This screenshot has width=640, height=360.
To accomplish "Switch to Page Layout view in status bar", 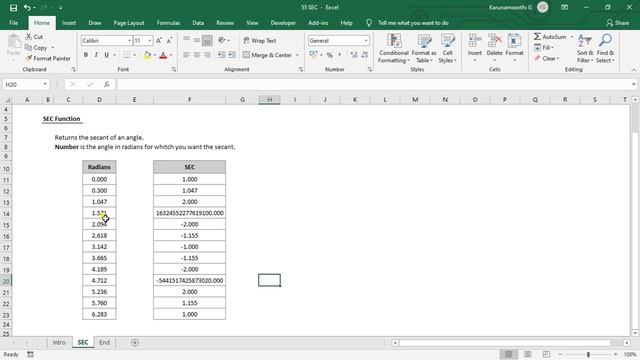I will (527, 354).
